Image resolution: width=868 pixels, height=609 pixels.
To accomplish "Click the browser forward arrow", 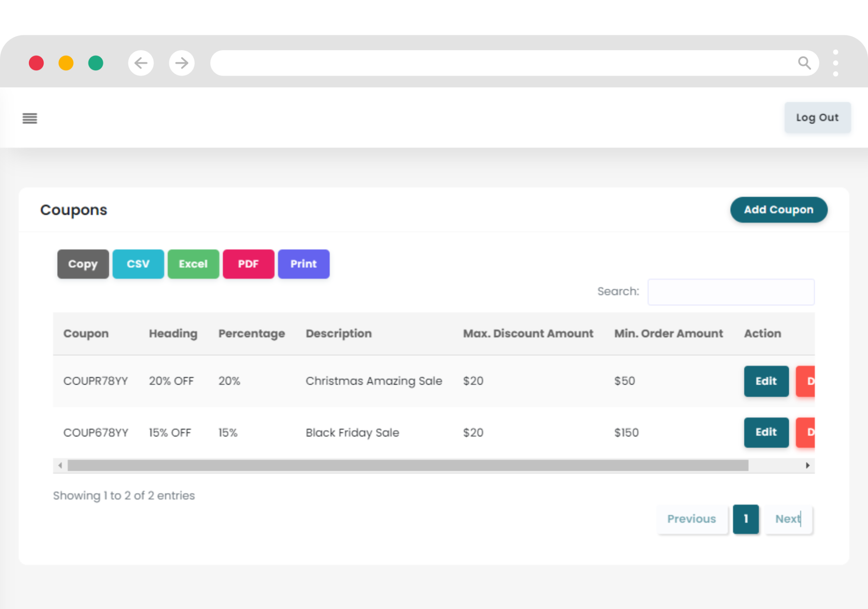I will [181, 63].
